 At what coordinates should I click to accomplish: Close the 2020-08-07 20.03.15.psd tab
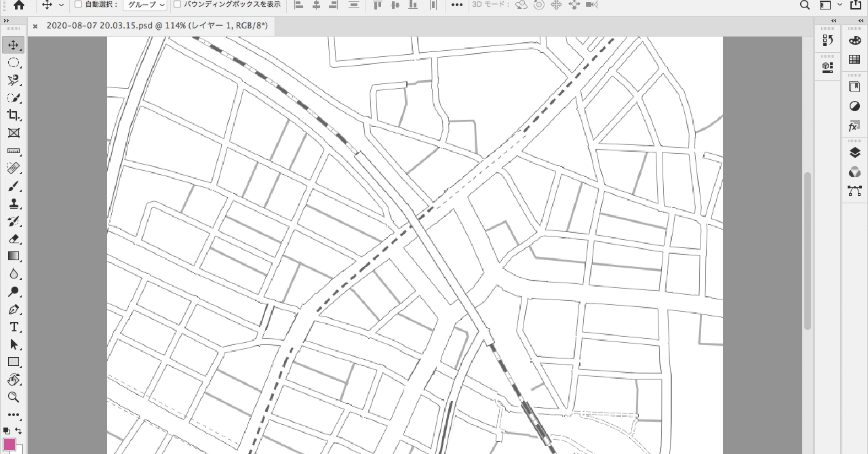click(35, 26)
